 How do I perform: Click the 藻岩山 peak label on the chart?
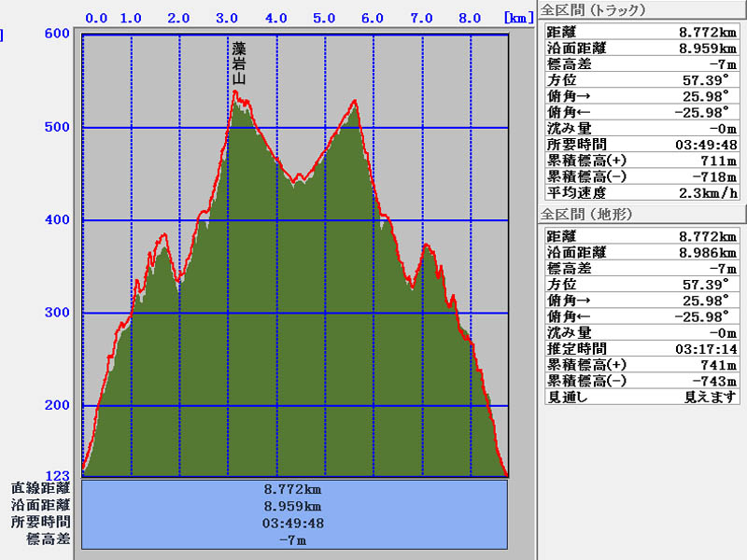(x=239, y=63)
